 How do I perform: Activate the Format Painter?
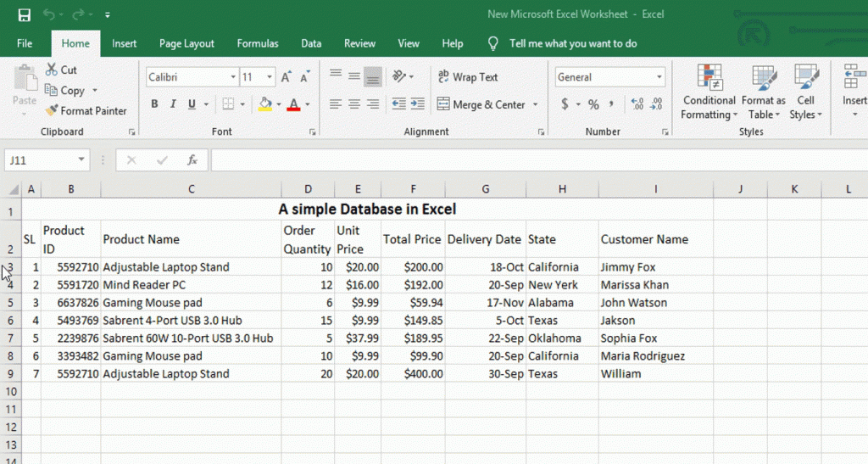pyautogui.click(x=86, y=111)
